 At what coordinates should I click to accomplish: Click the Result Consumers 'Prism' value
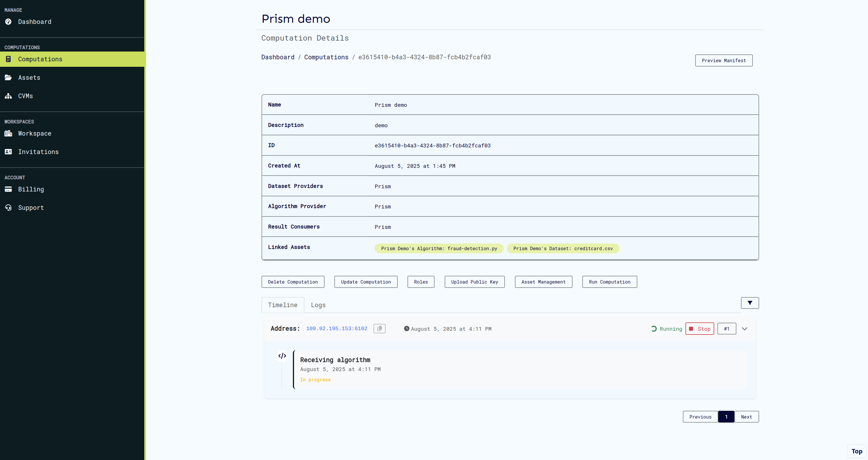383,227
